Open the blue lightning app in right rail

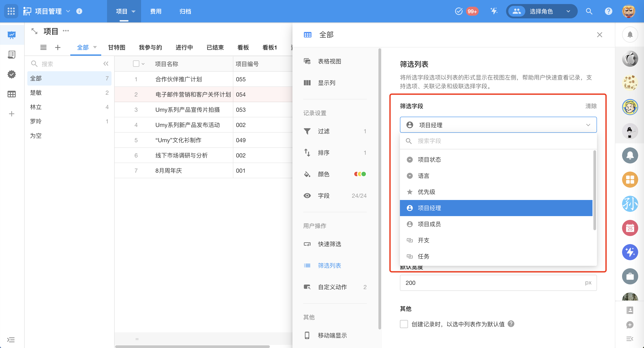[630, 252]
